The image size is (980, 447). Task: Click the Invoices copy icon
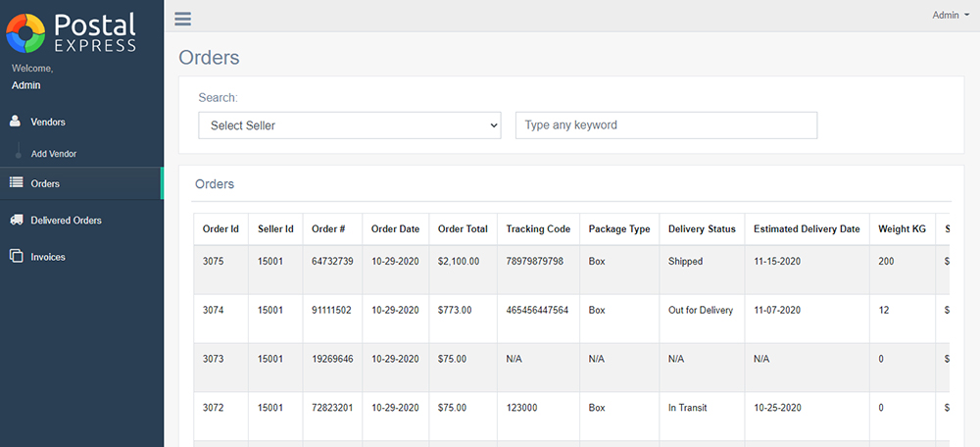pyautogui.click(x=17, y=256)
